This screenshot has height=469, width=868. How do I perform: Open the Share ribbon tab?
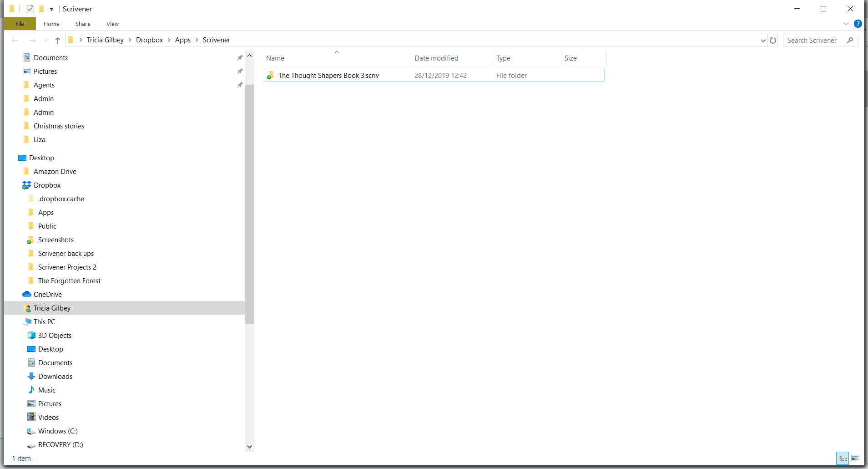click(83, 24)
